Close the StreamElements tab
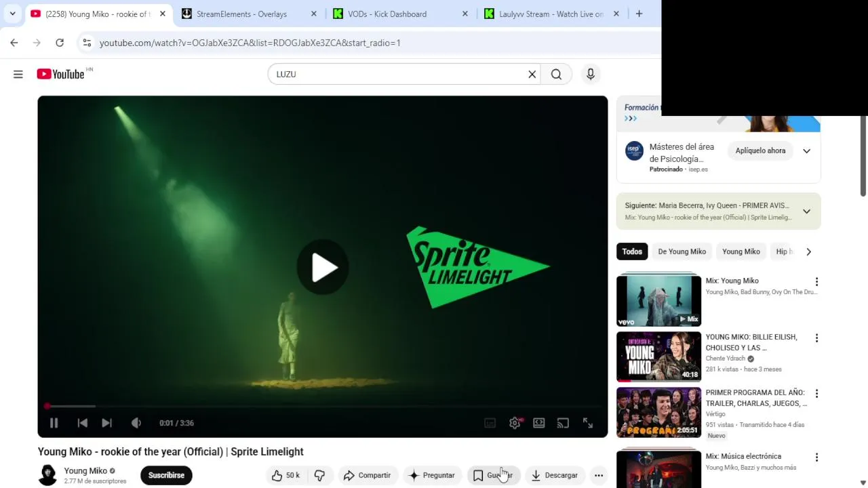Viewport: 868px width, 488px height. tap(313, 14)
